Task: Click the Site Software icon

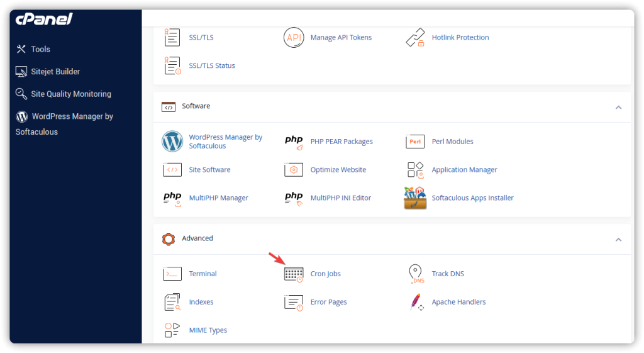Action: click(172, 170)
